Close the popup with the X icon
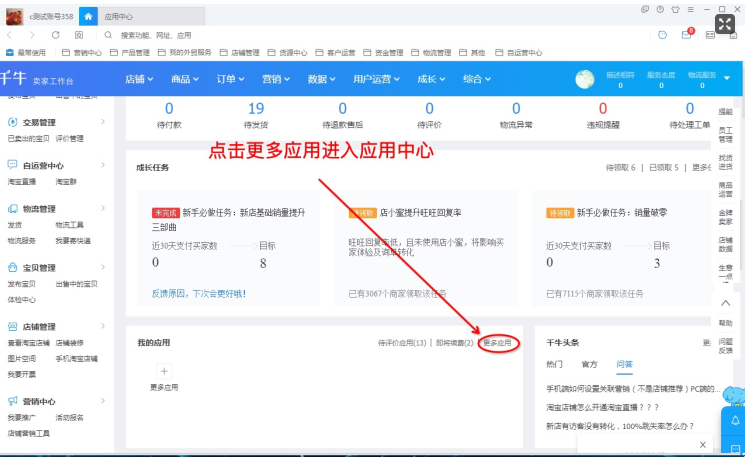 click(x=703, y=445)
